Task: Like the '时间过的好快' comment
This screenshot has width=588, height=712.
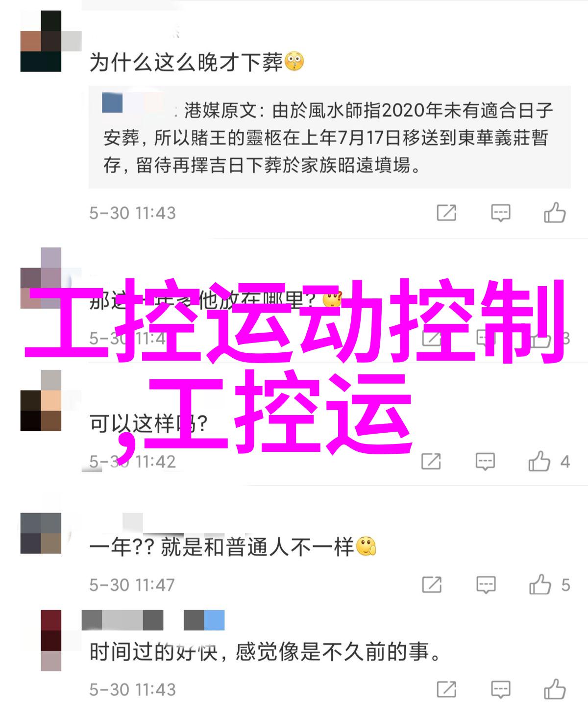Action: click(555, 689)
